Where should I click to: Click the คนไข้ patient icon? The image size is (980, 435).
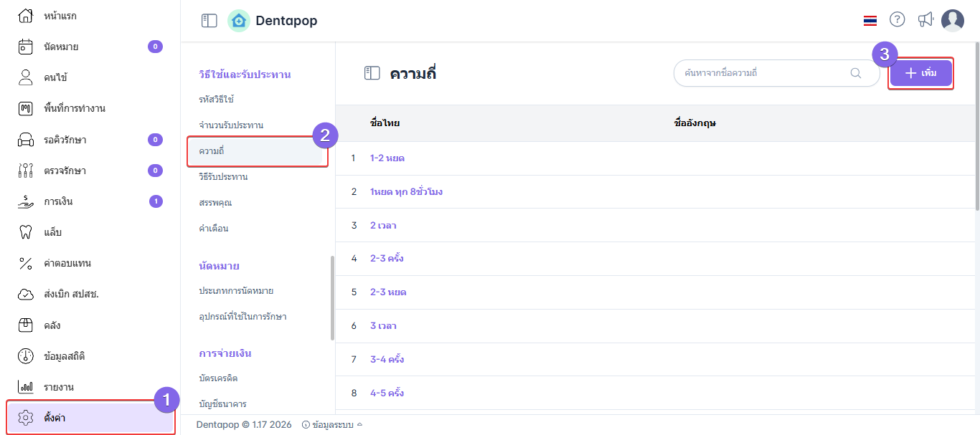(26, 77)
